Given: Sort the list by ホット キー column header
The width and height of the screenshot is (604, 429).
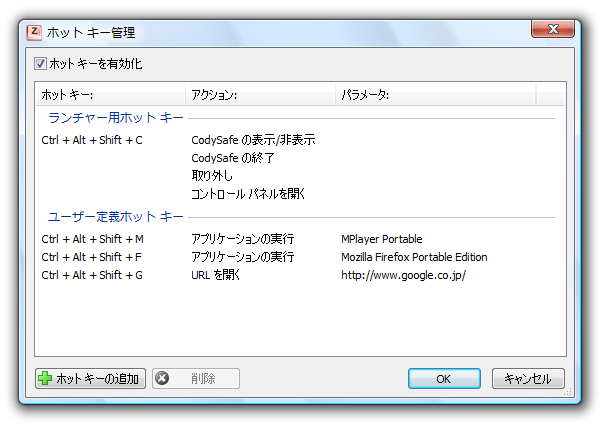Looking at the screenshot, I should point(111,94).
